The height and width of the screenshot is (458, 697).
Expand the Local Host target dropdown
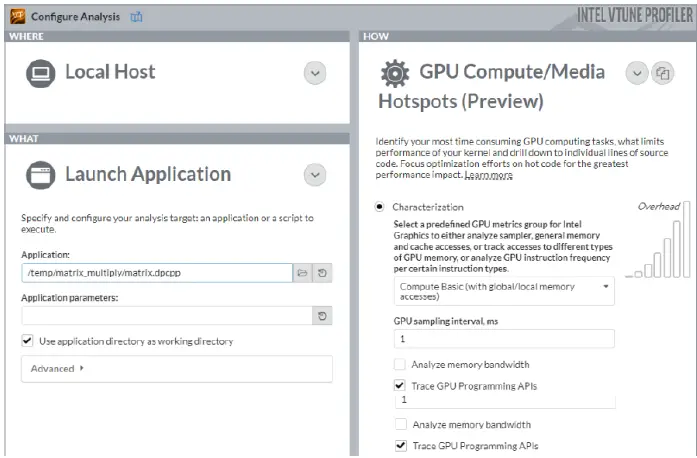(315, 73)
